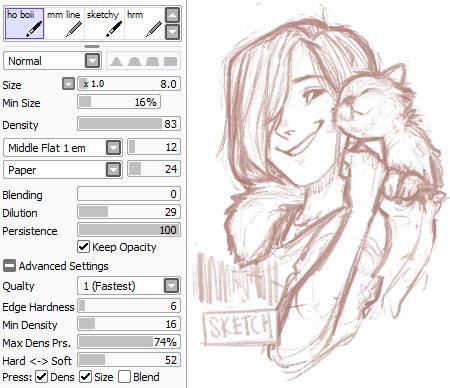Image resolution: width=450 pixels, height=388 pixels.
Task: Open the Middle Flat 1 em shape dropdown
Action: (114, 147)
